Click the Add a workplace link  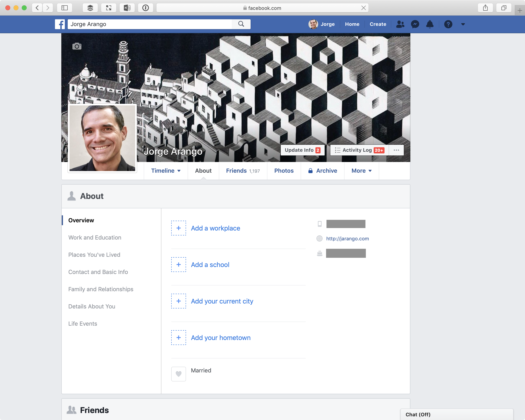(216, 228)
